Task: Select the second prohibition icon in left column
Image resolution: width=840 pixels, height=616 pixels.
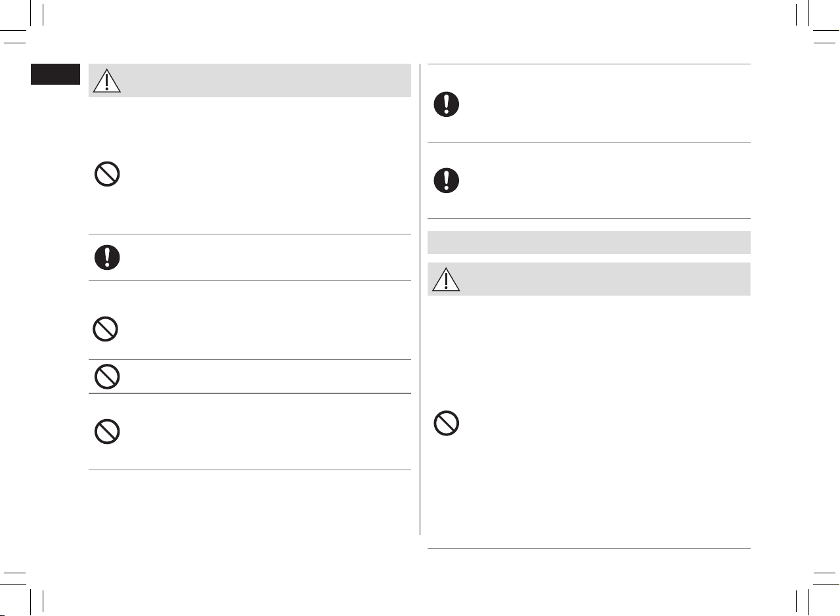Action: 106,329
